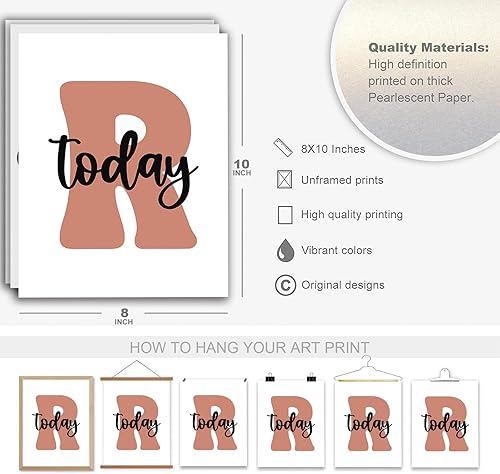Select the wooden framed print thumbnail
Viewport: 500px width, 474px height.
pyautogui.click(x=56, y=423)
